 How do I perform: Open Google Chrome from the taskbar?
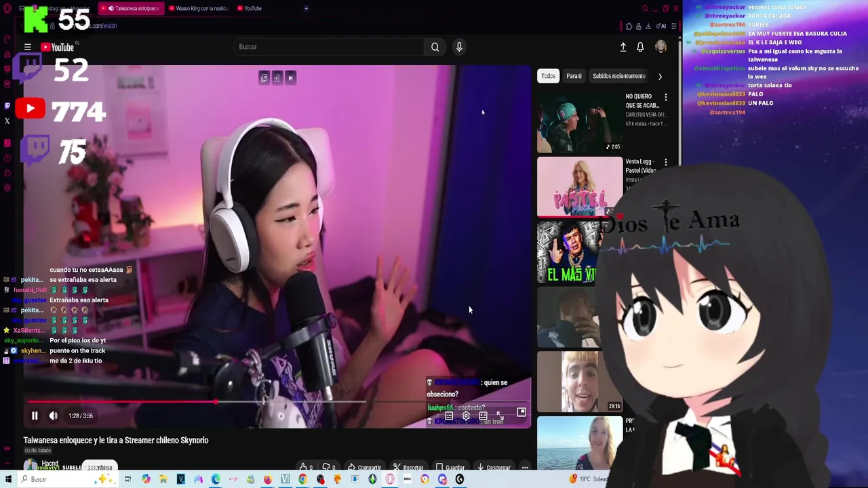coord(302,479)
